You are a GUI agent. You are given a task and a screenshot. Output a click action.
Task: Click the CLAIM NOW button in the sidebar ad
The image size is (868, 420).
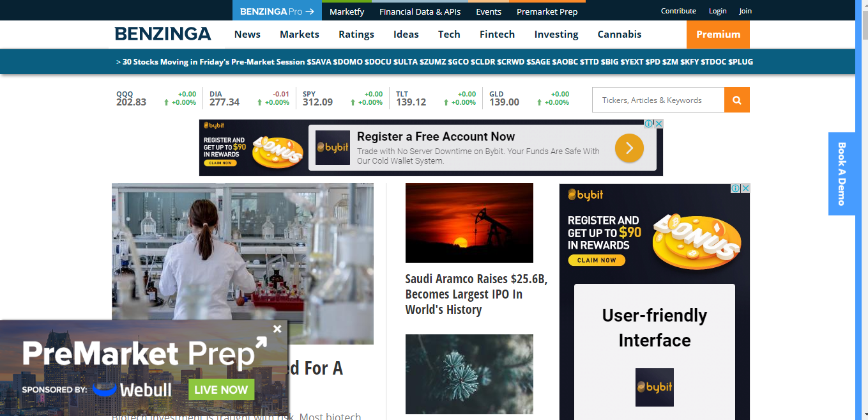[x=597, y=260]
